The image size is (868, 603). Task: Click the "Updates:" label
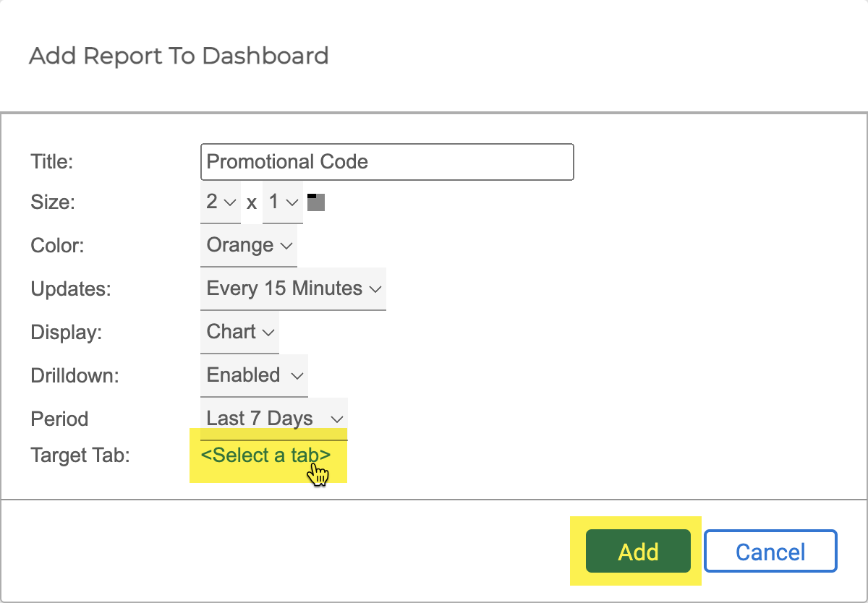click(x=71, y=289)
